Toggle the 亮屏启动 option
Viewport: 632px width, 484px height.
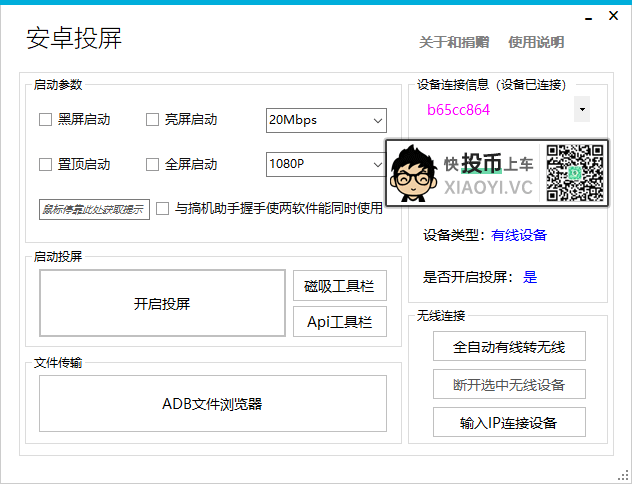(x=153, y=120)
